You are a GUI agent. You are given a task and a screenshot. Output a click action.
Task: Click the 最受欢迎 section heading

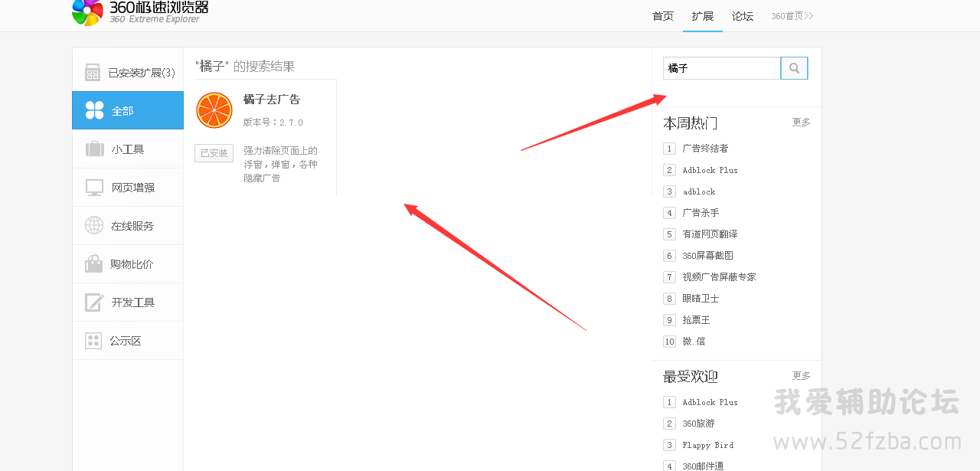click(x=690, y=376)
